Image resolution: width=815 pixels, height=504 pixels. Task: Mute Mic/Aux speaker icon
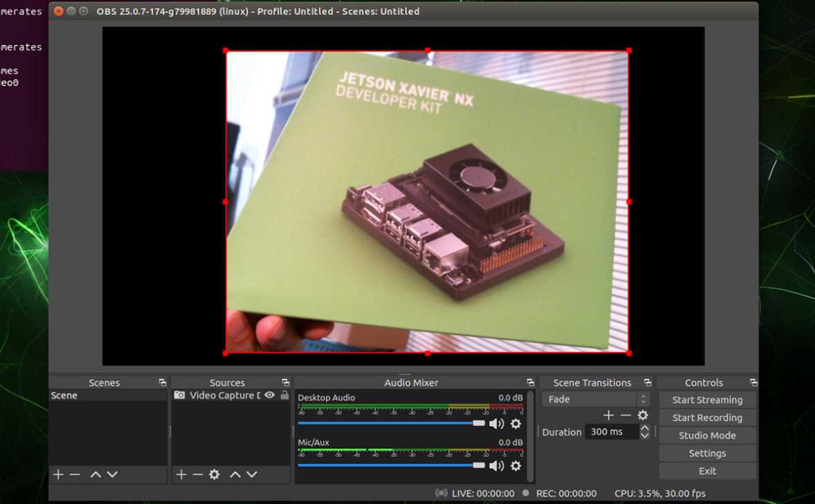[497, 465]
